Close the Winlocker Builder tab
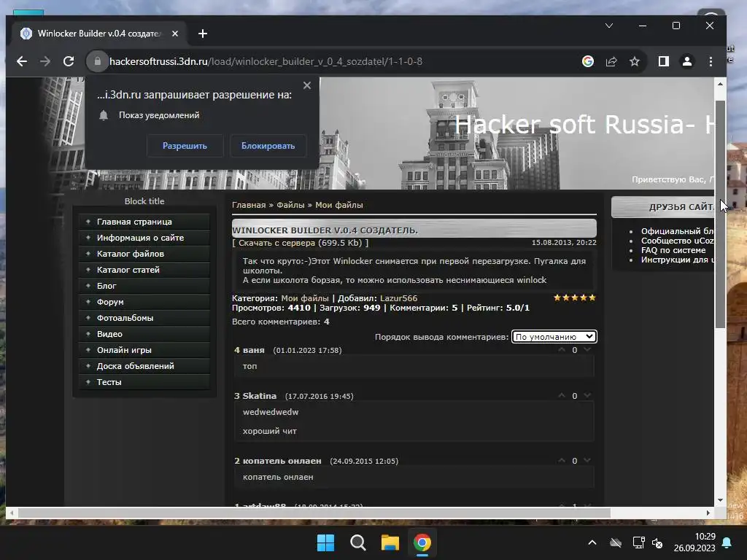 coord(175,34)
